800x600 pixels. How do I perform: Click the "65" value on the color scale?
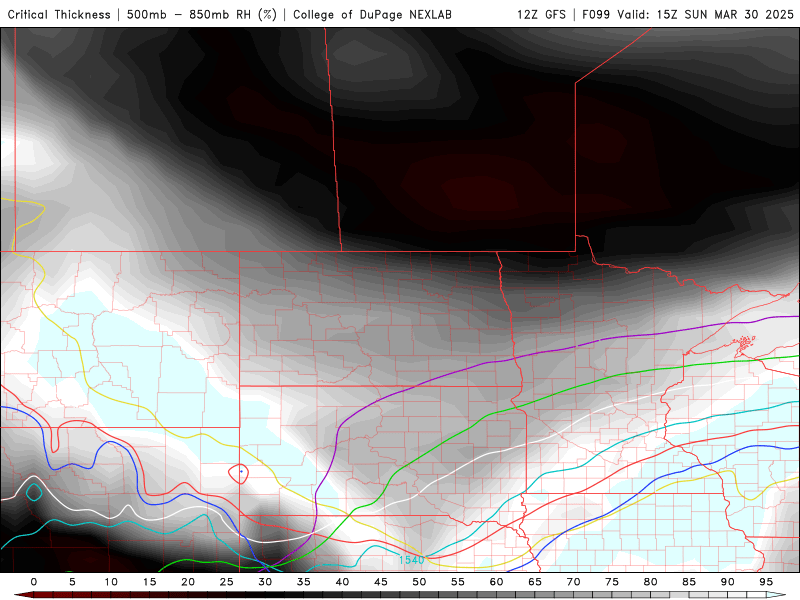coord(535,582)
